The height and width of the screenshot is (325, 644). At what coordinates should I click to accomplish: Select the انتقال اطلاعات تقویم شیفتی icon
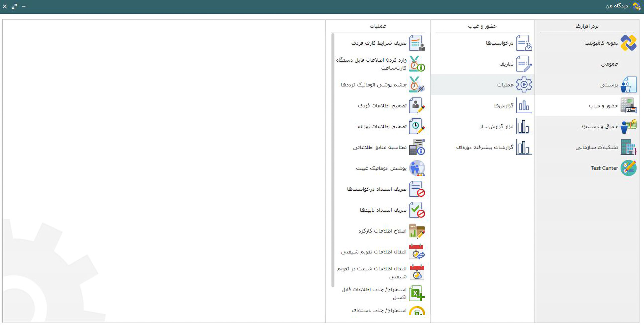(x=417, y=252)
